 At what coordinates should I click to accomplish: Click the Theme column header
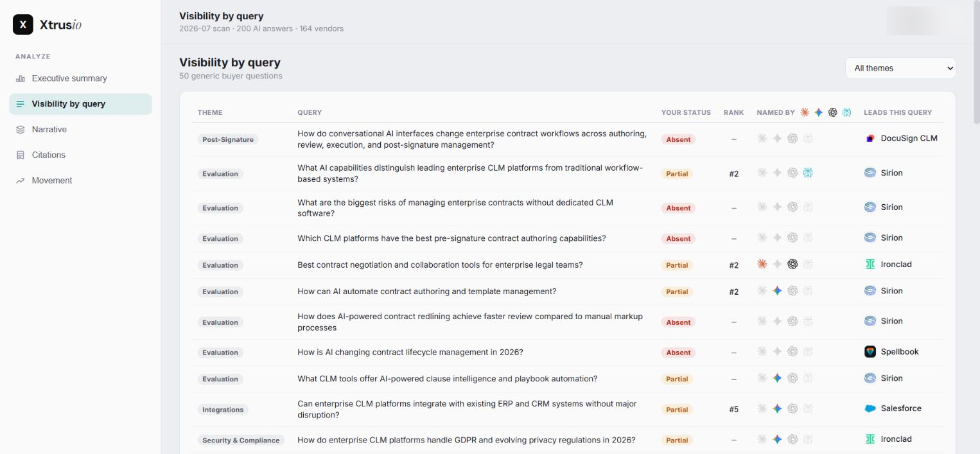pyautogui.click(x=210, y=112)
